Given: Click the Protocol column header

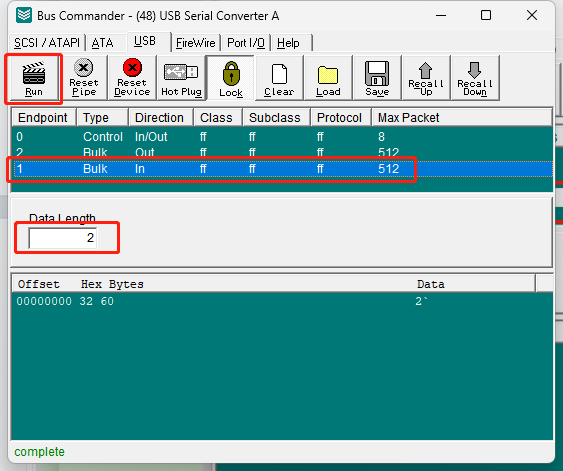Looking at the screenshot, I should coord(341,118).
